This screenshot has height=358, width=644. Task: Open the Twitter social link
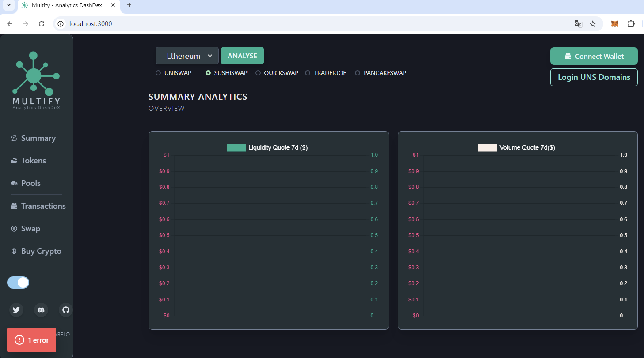tap(16, 310)
